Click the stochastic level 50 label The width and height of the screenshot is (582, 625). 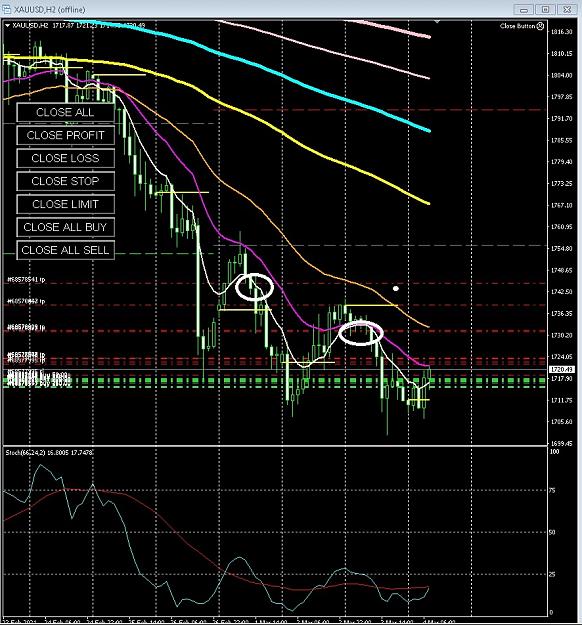coord(552,533)
